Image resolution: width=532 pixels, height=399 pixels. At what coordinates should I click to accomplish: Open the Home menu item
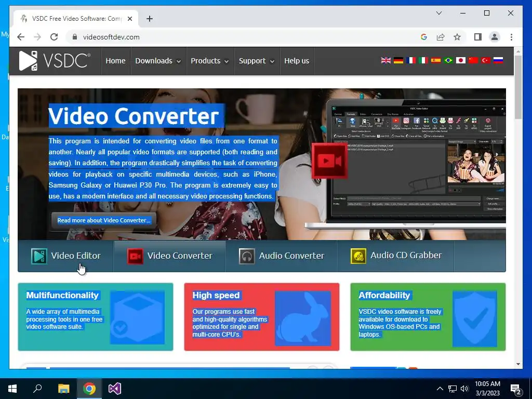115,61
